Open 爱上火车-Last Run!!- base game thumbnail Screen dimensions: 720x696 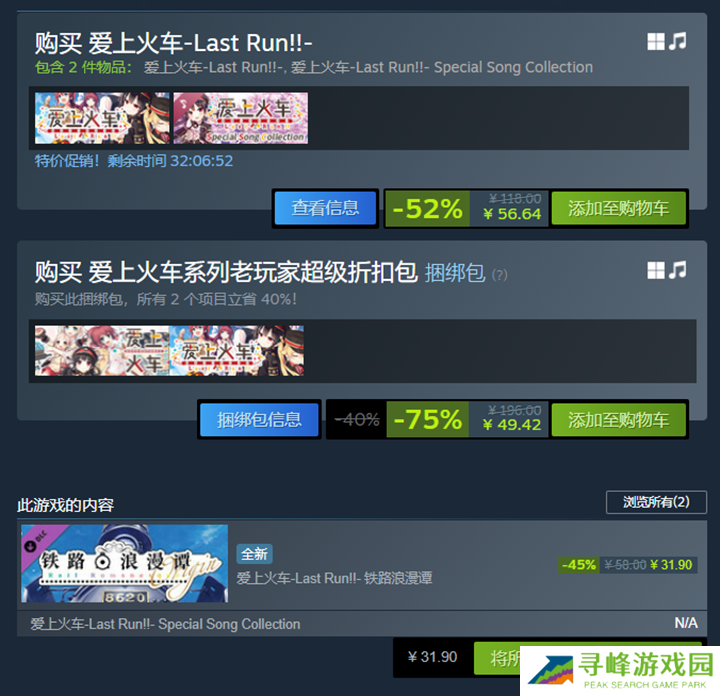click(102, 118)
